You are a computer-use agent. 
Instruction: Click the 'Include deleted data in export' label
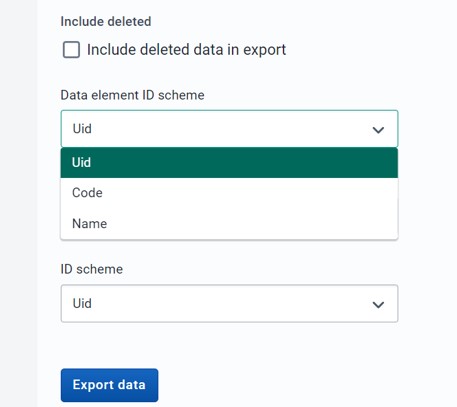(186, 50)
